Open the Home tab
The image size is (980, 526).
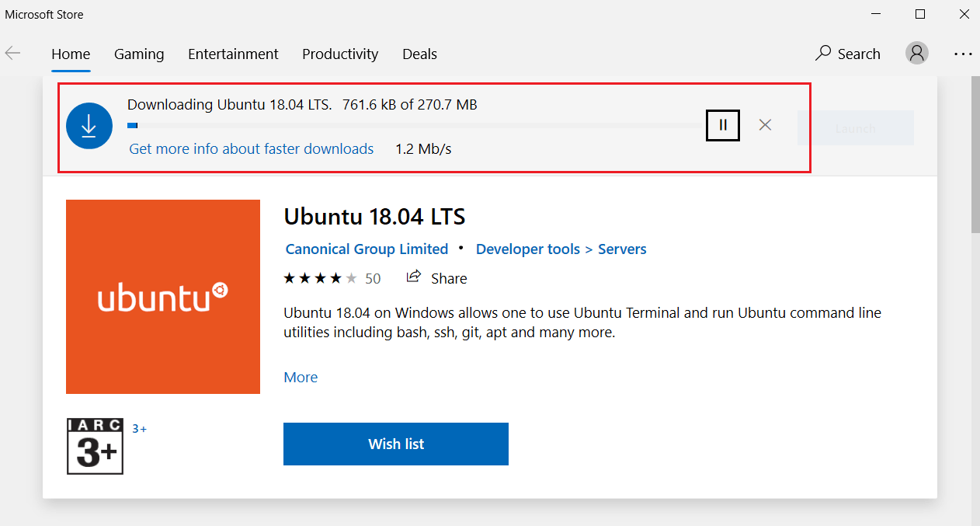click(71, 54)
